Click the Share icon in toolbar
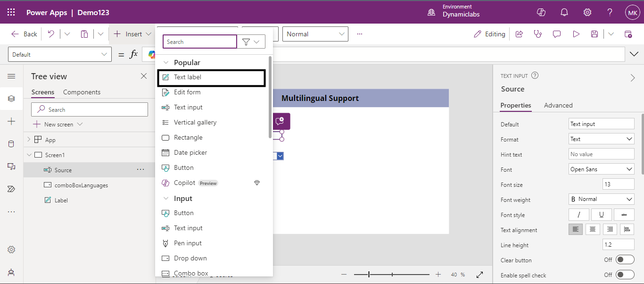Image resolution: width=644 pixels, height=284 pixels. [519, 34]
